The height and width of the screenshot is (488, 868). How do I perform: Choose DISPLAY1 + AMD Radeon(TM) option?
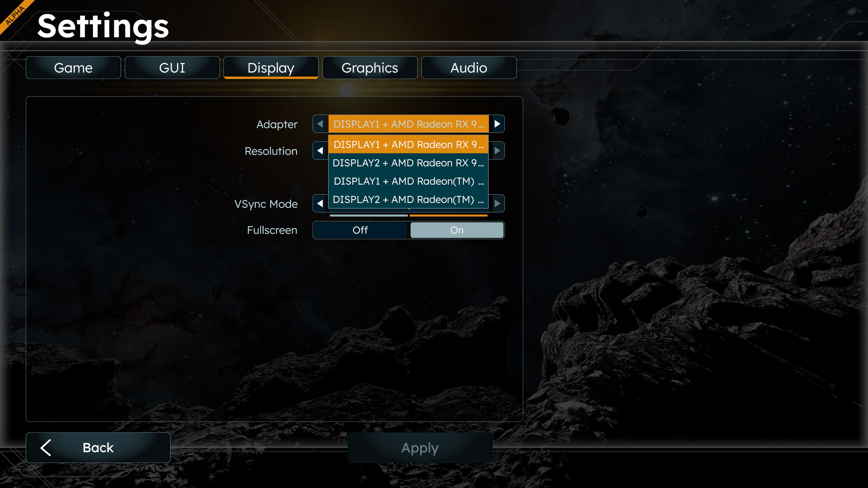tap(409, 181)
